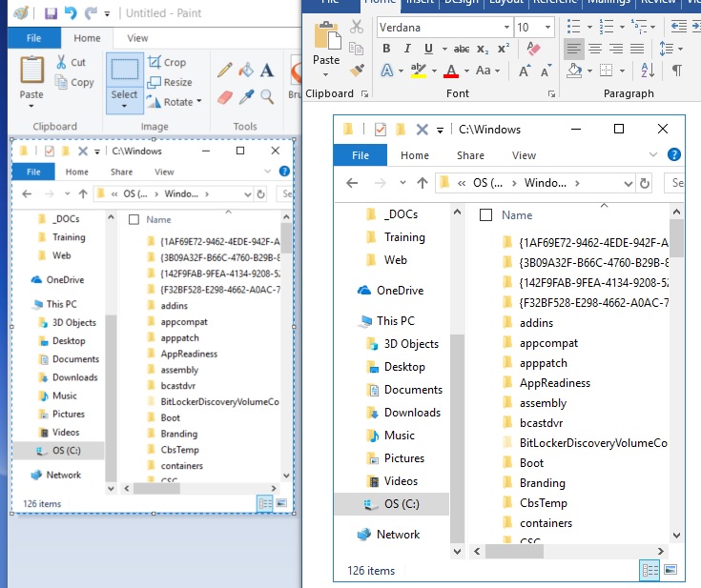The height and width of the screenshot is (588, 701).
Task: Click the Numbering list icon in Word
Action: pyautogui.click(x=607, y=27)
